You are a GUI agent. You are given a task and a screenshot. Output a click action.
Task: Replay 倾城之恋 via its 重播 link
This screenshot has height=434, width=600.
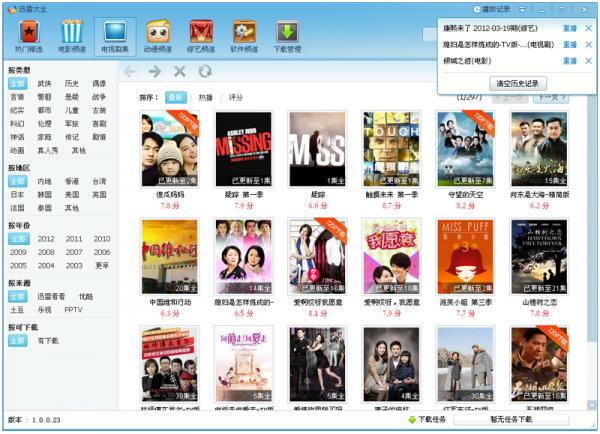[570, 61]
